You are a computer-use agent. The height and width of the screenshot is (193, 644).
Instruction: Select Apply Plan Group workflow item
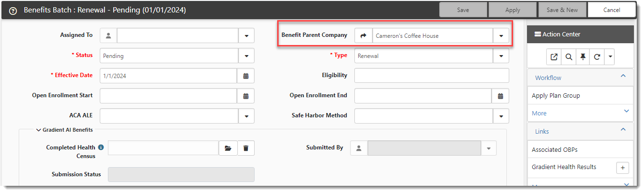tap(556, 96)
